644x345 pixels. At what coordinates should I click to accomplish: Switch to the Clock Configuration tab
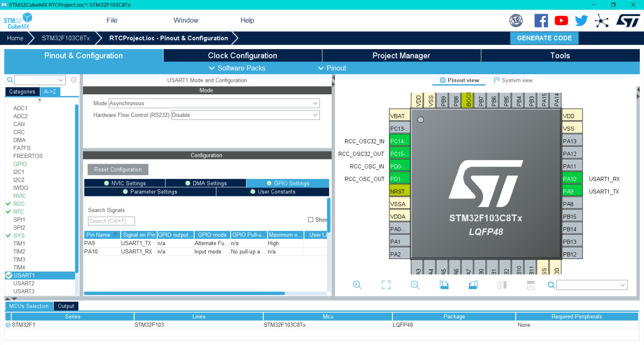(x=242, y=55)
